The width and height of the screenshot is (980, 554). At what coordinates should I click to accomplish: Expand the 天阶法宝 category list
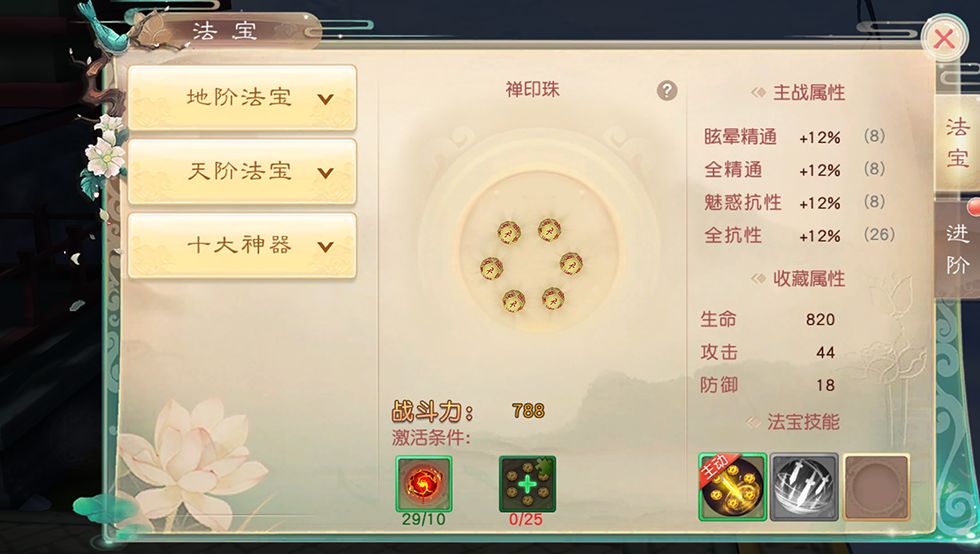tap(242, 171)
